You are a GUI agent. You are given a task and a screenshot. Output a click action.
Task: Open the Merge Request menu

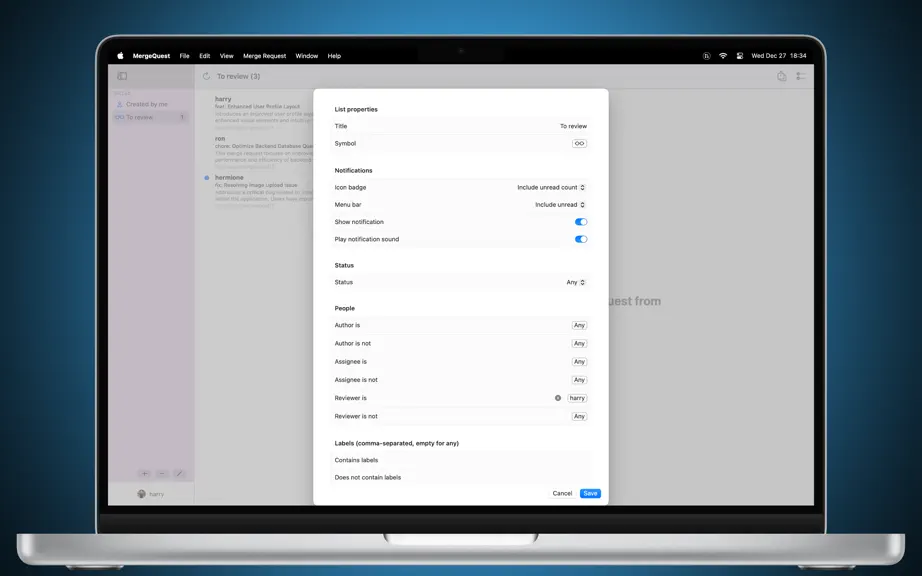[x=265, y=56]
